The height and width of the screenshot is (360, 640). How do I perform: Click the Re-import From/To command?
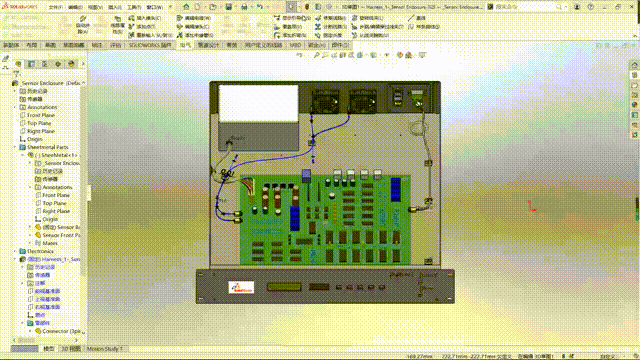click(150, 35)
